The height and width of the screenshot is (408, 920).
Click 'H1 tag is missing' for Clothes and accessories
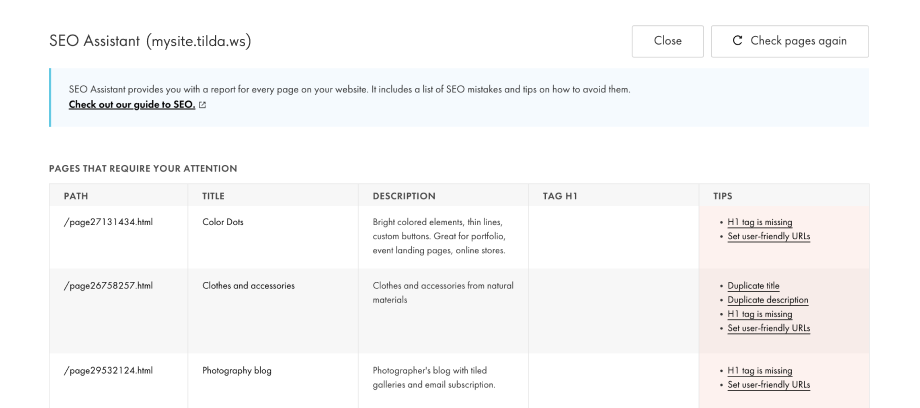(x=759, y=313)
